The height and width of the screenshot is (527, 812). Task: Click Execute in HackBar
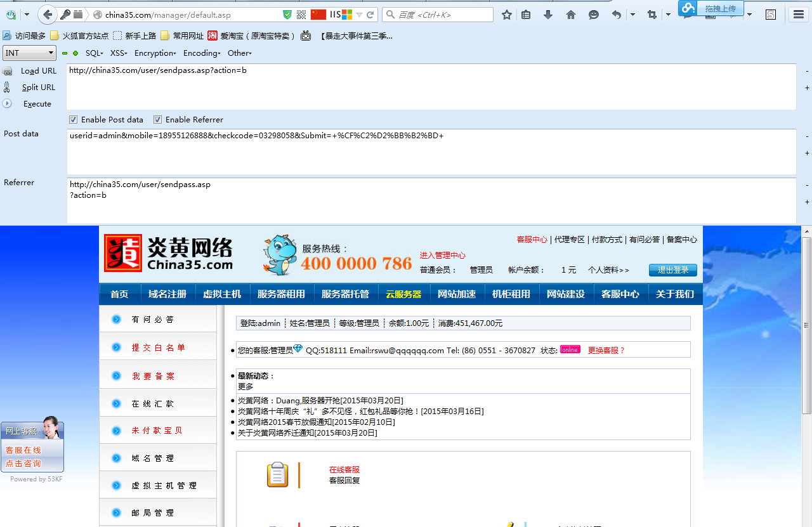pyautogui.click(x=37, y=104)
